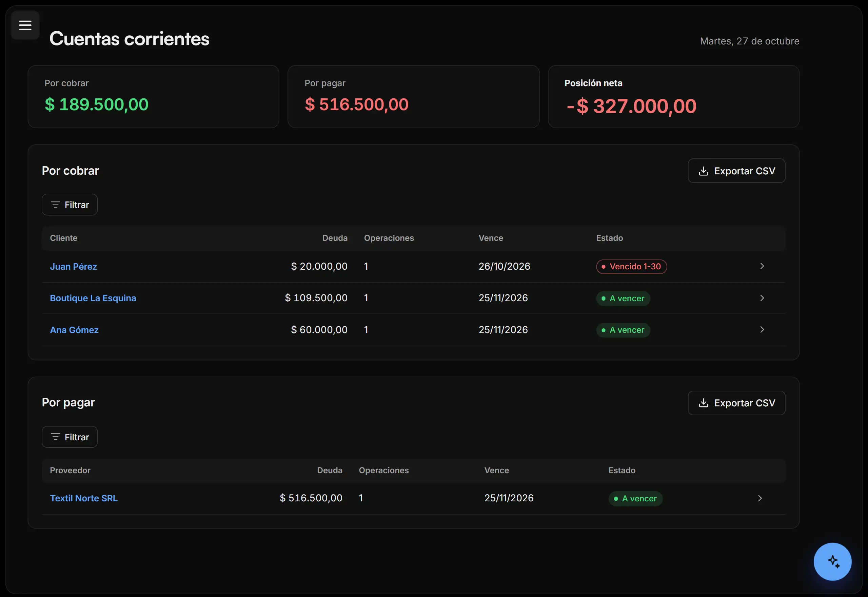The height and width of the screenshot is (597, 868).
Task: Click Deuda header in Por cobrar table
Action: [x=335, y=238]
